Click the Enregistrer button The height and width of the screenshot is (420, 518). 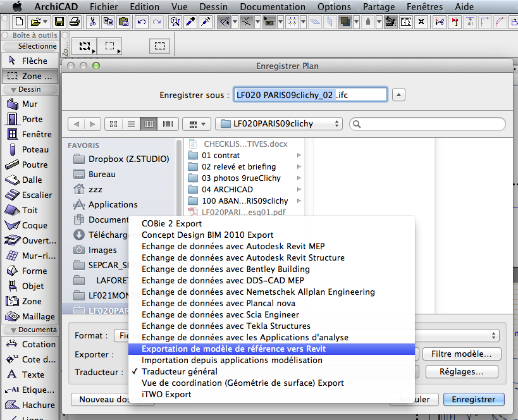(x=474, y=399)
